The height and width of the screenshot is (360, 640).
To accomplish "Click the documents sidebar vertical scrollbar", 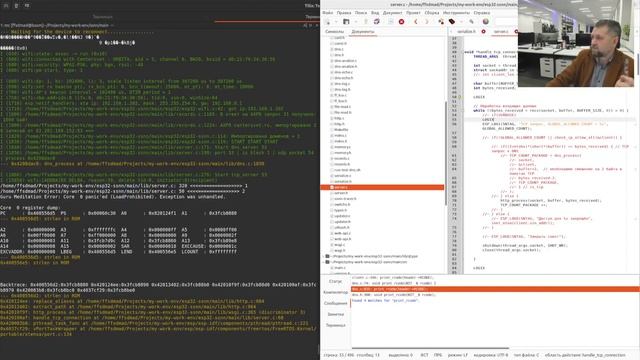I will pos(446,154).
